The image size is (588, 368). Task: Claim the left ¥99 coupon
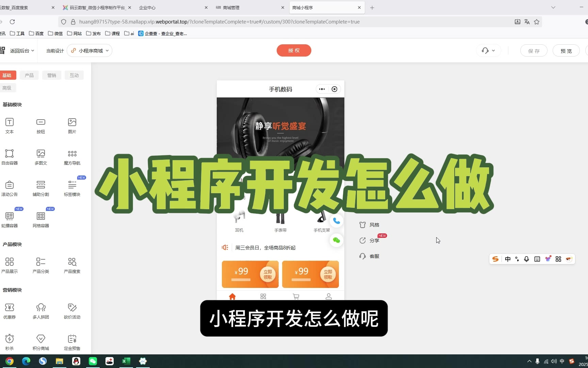[268, 274]
